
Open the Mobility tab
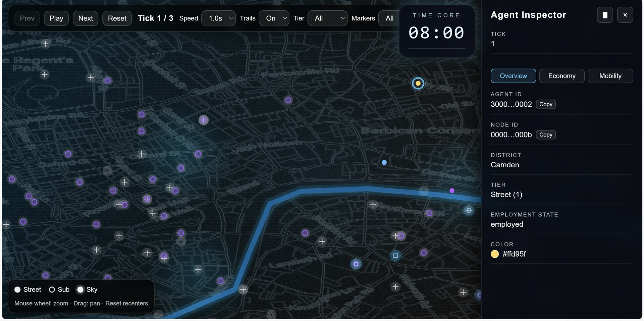[610, 76]
